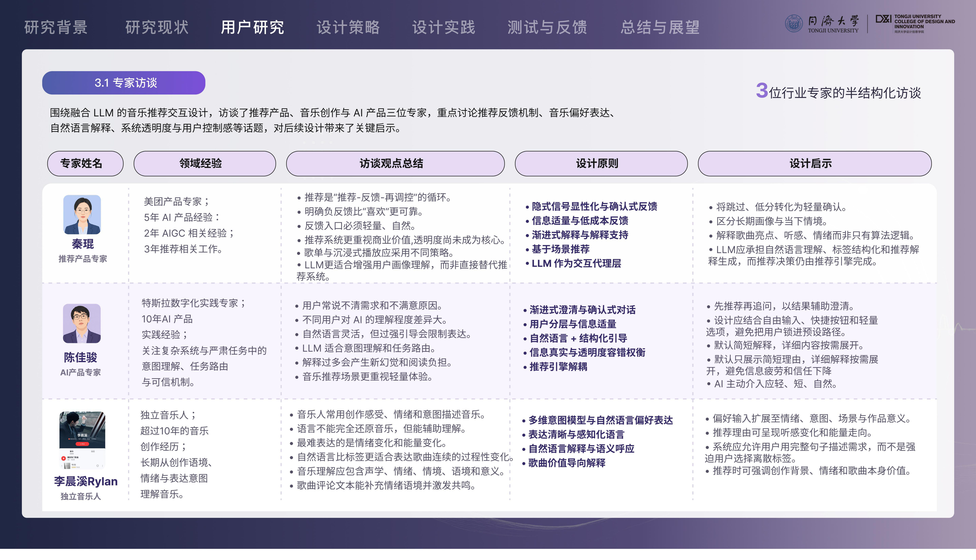Click the Tongji University circular emblem
Image resolution: width=976 pixels, height=560 pixels.
pyautogui.click(x=794, y=23)
